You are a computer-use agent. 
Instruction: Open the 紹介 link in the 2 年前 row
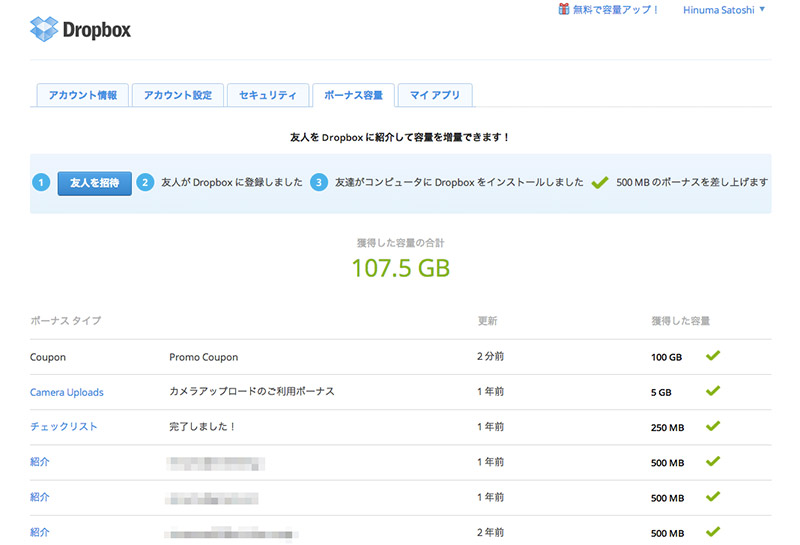[40, 532]
